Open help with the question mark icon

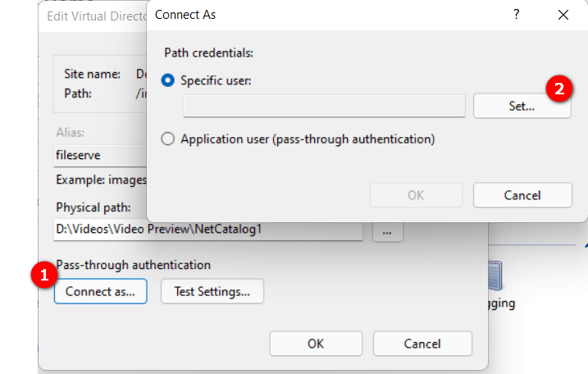517,15
